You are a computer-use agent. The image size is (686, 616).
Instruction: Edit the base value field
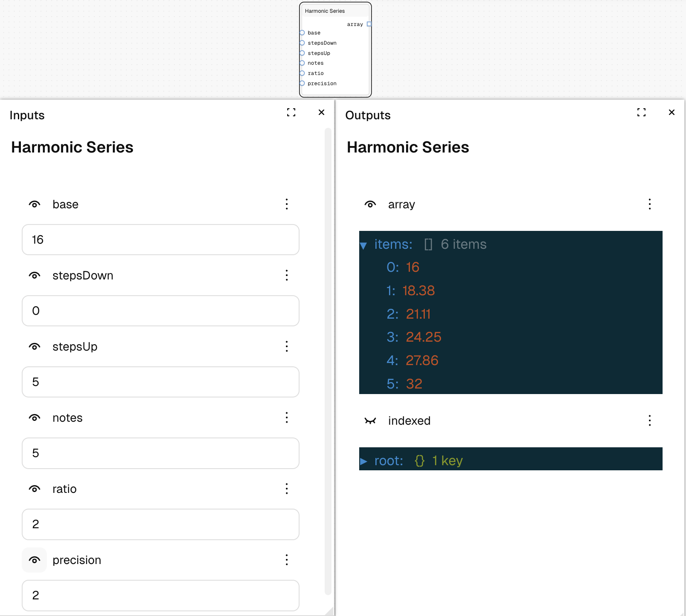coord(161,240)
